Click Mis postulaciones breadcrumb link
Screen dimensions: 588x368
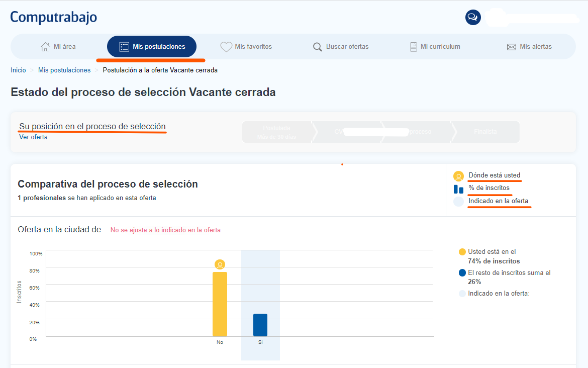[64, 70]
